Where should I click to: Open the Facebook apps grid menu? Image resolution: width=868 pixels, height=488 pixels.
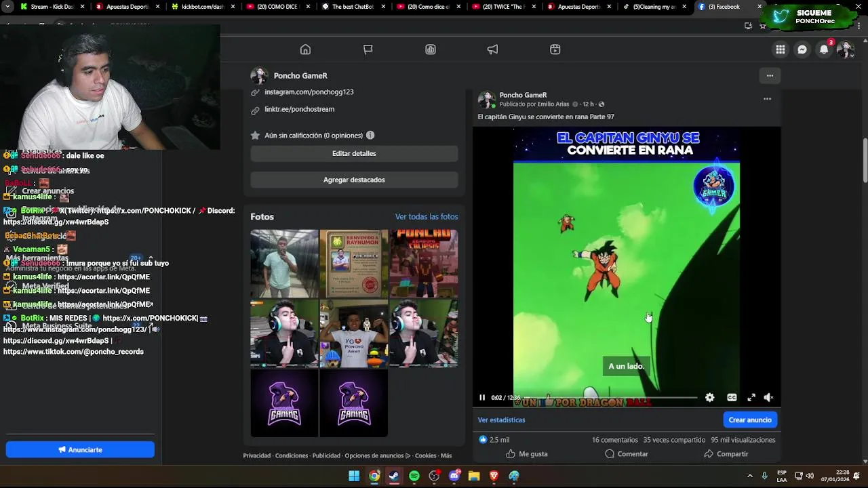(x=781, y=49)
